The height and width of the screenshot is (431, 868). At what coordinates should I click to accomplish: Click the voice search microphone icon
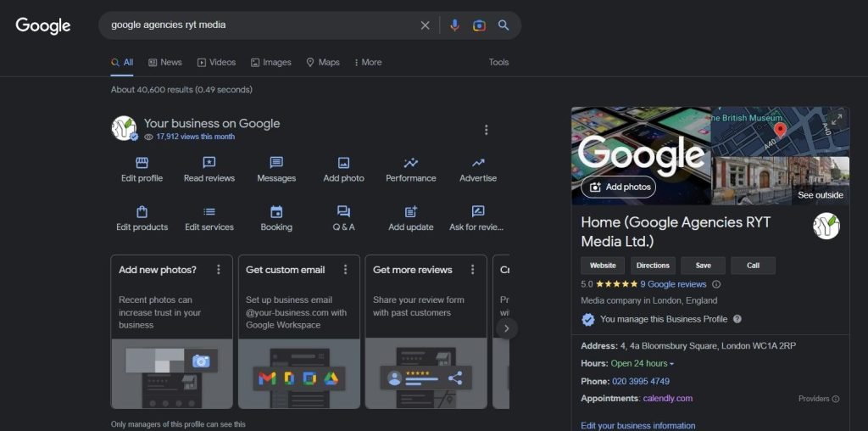click(455, 25)
